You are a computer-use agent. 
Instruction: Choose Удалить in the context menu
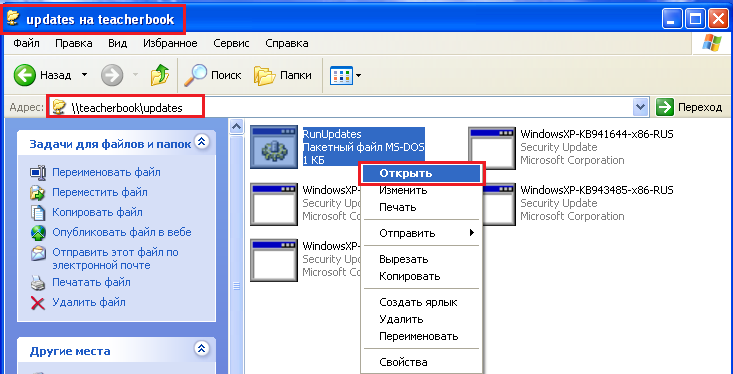click(422, 319)
